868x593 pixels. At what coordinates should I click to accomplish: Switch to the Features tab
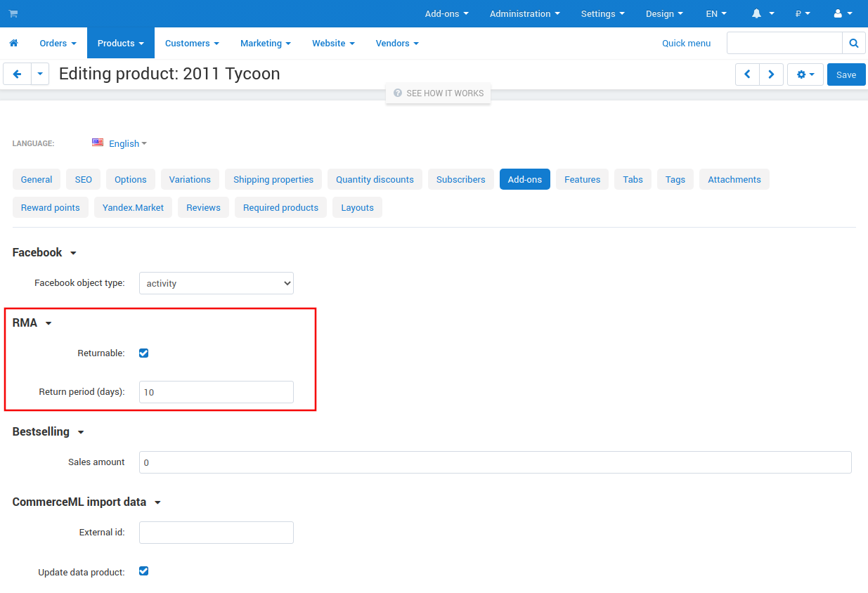(x=583, y=179)
